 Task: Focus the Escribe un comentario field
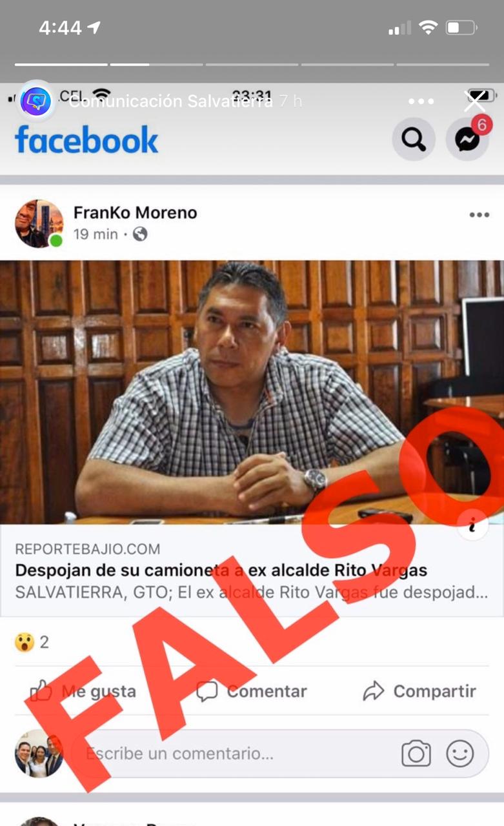pyautogui.click(x=239, y=753)
